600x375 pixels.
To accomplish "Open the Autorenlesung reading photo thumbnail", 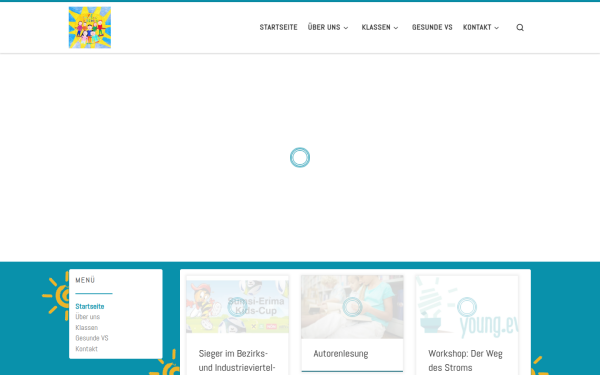I will coord(352,307).
